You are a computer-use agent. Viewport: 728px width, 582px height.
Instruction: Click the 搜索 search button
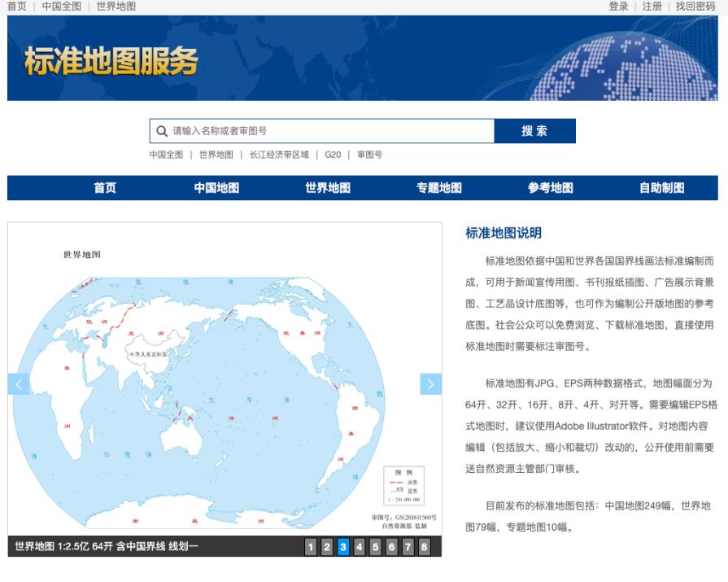tap(535, 131)
